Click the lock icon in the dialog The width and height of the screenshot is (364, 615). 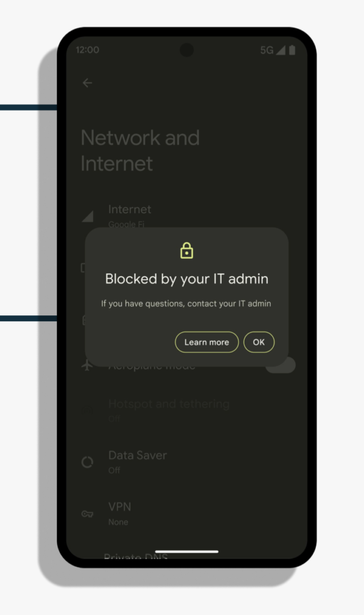coord(187,250)
